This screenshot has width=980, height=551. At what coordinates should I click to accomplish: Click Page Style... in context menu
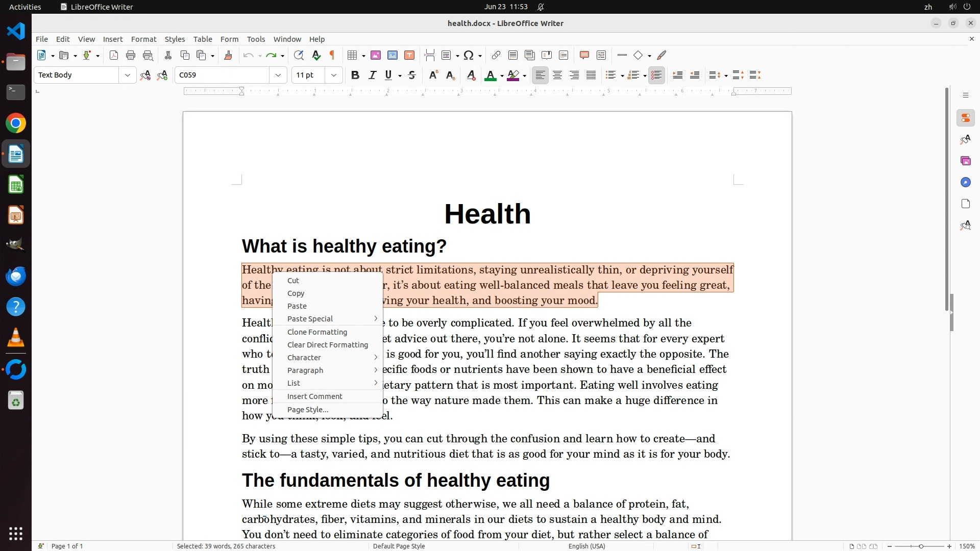(308, 410)
